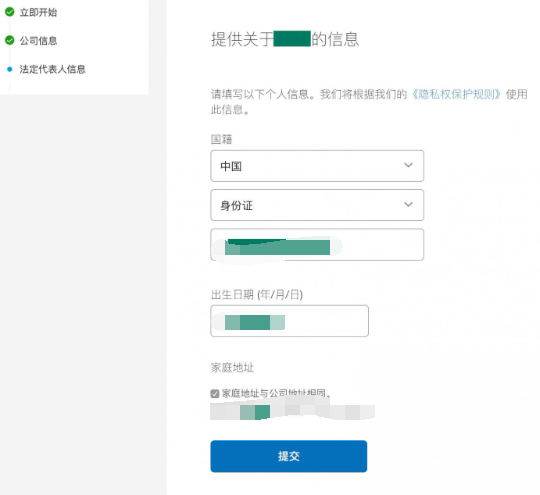Go to the 立即开始 step
Image resolution: width=540 pixels, height=495 pixels.
coord(38,12)
